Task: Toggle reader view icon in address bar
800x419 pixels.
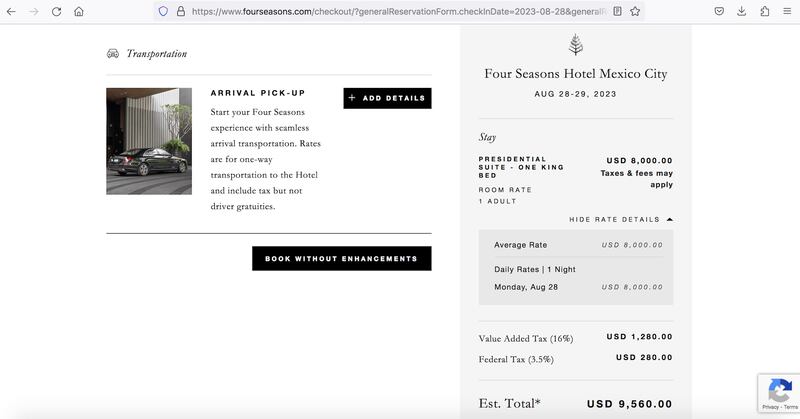Action: (617, 11)
